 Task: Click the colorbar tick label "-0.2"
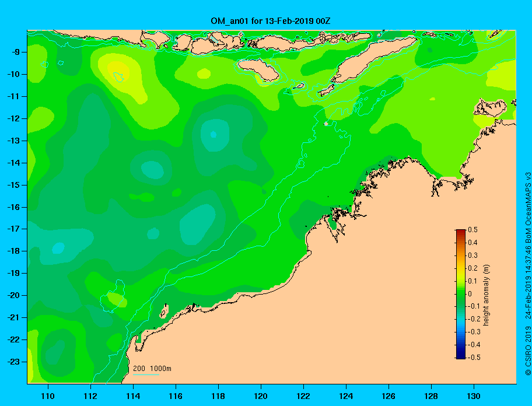click(474, 319)
